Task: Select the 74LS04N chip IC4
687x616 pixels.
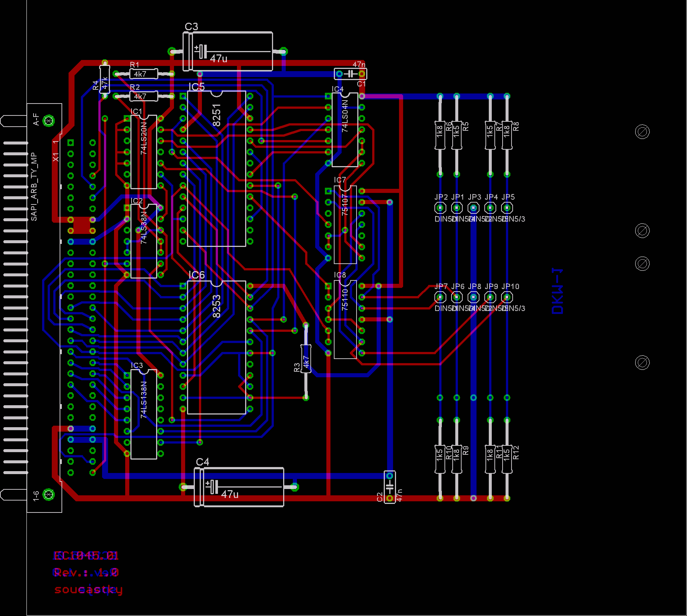Action: click(x=345, y=130)
